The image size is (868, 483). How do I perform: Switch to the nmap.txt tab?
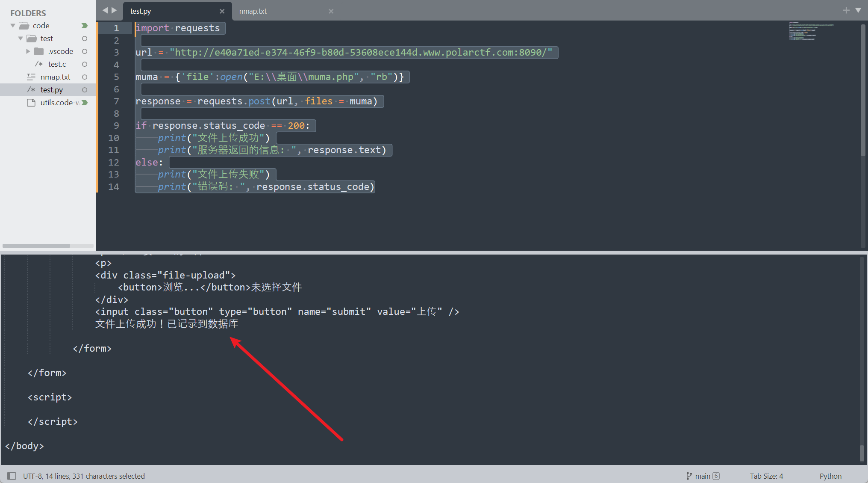pyautogui.click(x=253, y=11)
